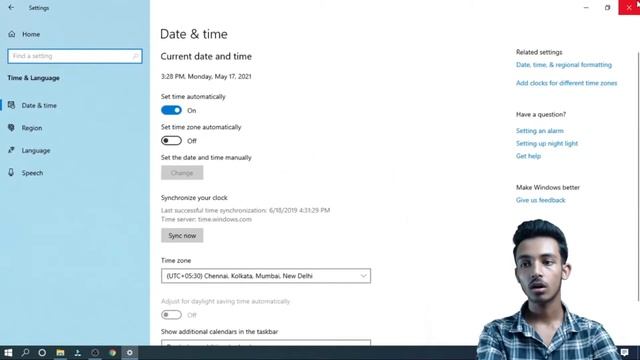The height and width of the screenshot is (360, 640).
Task: Open Google Chrome from the taskbar
Action: pyautogui.click(x=112, y=353)
